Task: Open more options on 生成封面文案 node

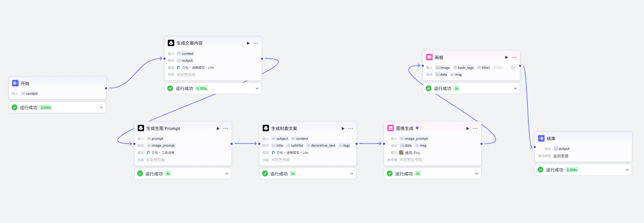Action: (x=351, y=129)
